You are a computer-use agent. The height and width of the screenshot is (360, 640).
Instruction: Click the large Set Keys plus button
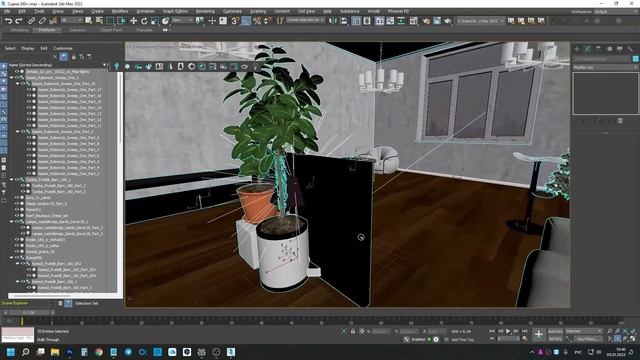pos(538,335)
